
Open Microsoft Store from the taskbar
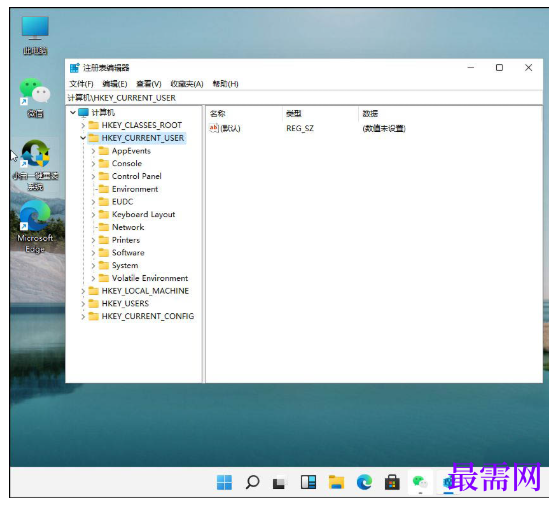pyautogui.click(x=392, y=482)
